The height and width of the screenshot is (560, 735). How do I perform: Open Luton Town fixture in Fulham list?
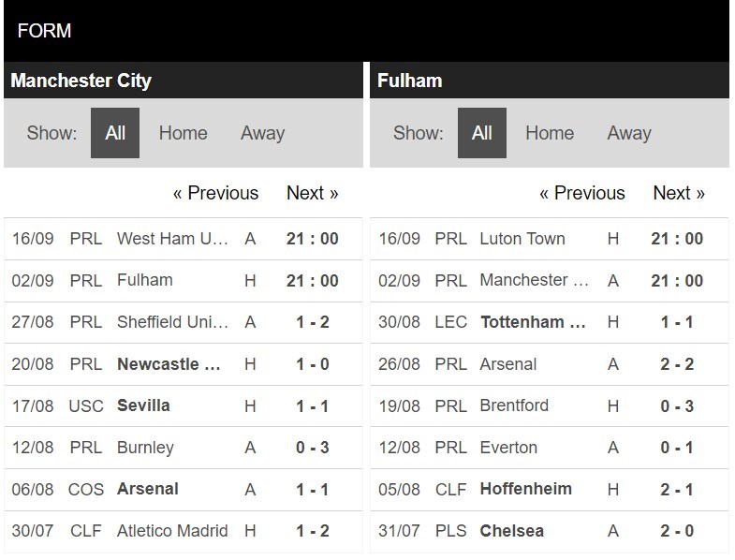[x=550, y=239]
